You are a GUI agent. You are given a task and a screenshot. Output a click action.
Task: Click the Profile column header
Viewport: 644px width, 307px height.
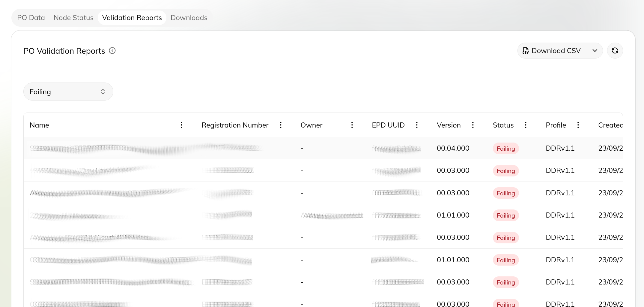click(556, 125)
